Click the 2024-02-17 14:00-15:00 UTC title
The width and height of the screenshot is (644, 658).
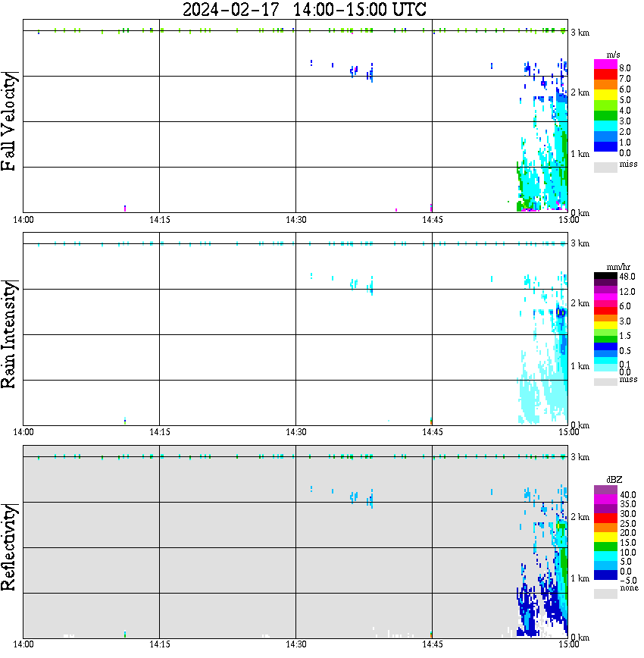click(x=304, y=9)
